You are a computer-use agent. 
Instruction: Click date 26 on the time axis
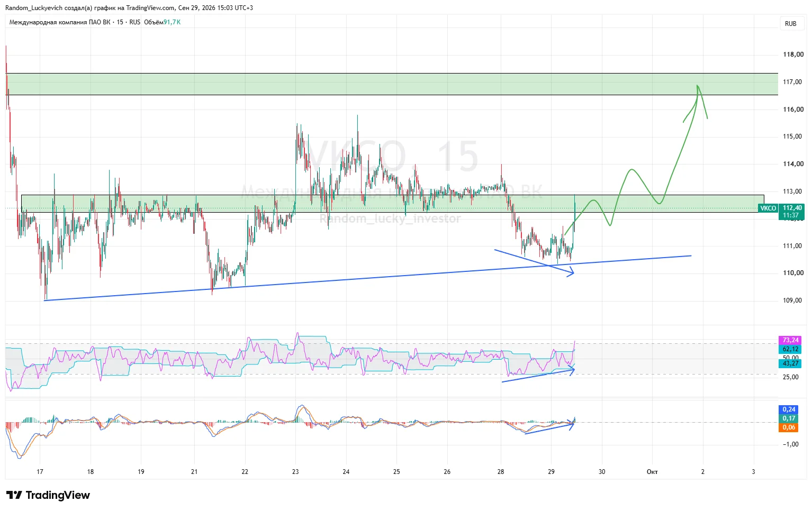pyautogui.click(x=447, y=472)
